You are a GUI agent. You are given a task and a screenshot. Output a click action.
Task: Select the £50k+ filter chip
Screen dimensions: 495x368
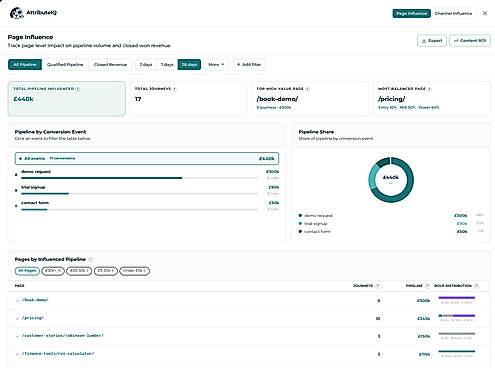click(x=53, y=271)
